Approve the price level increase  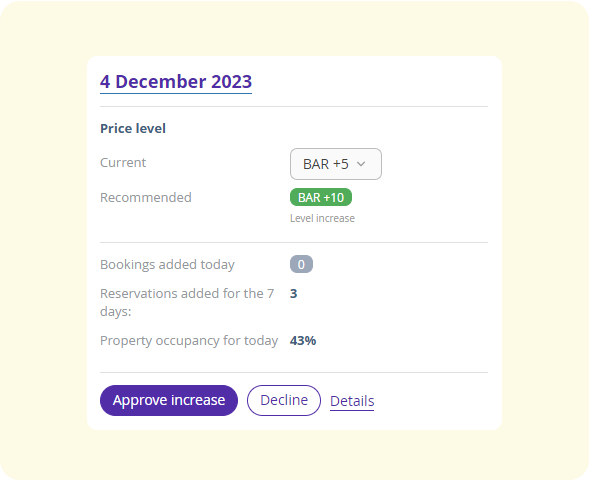coord(169,400)
